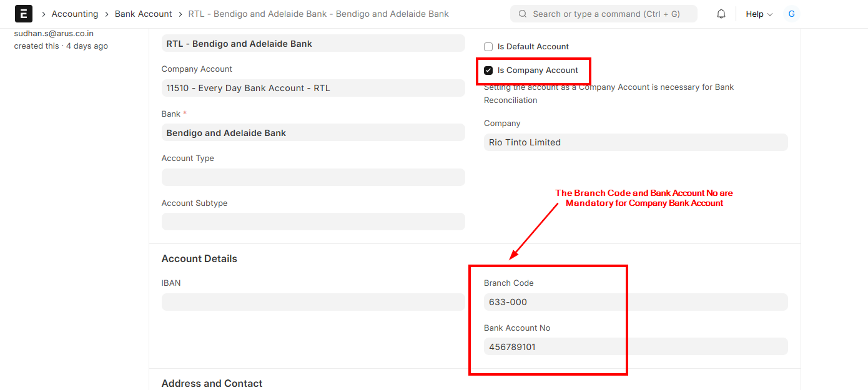Collapse the Address and Contact section
The image size is (868, 390).
[212, 383]
